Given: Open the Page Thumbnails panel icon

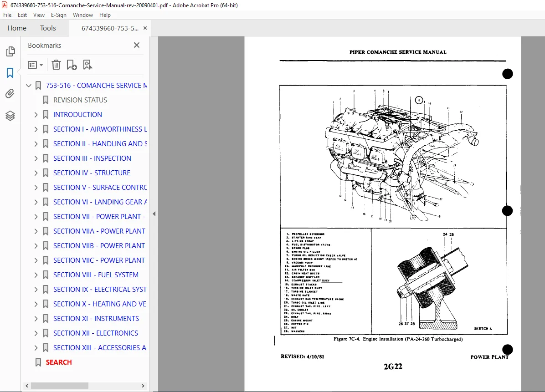Looking at the screenshot, I should pyautogui.click(x=10, y=51).
